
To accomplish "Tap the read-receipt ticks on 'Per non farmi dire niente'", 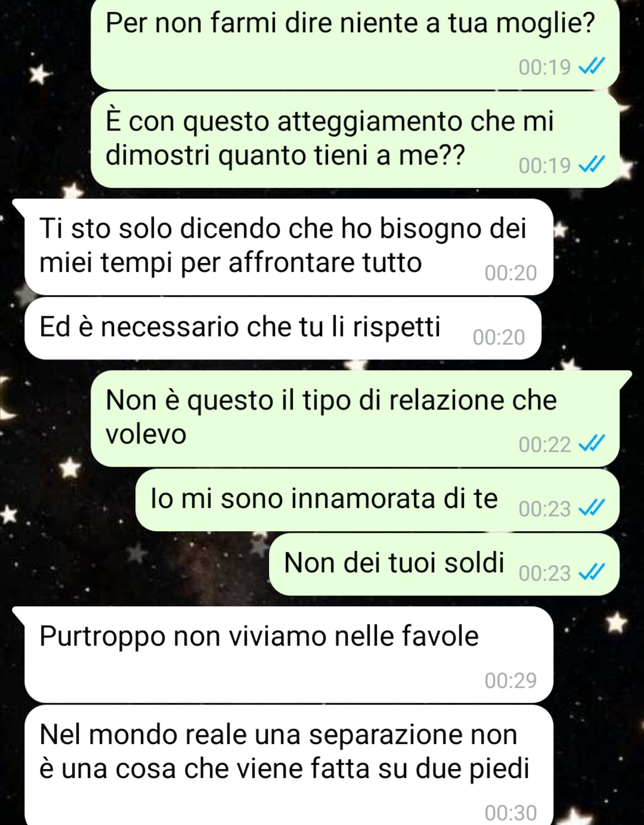I will (592, 66).
